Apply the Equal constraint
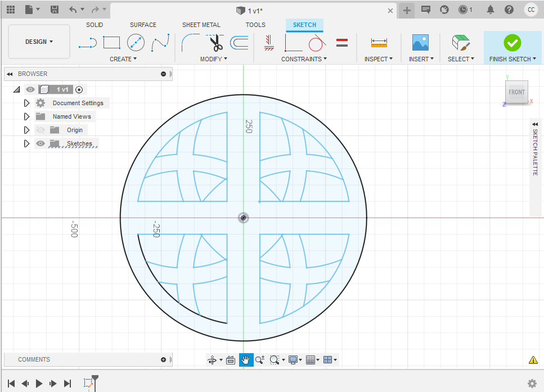This screenshot has width=544, height=392. (x=341, y=43)
